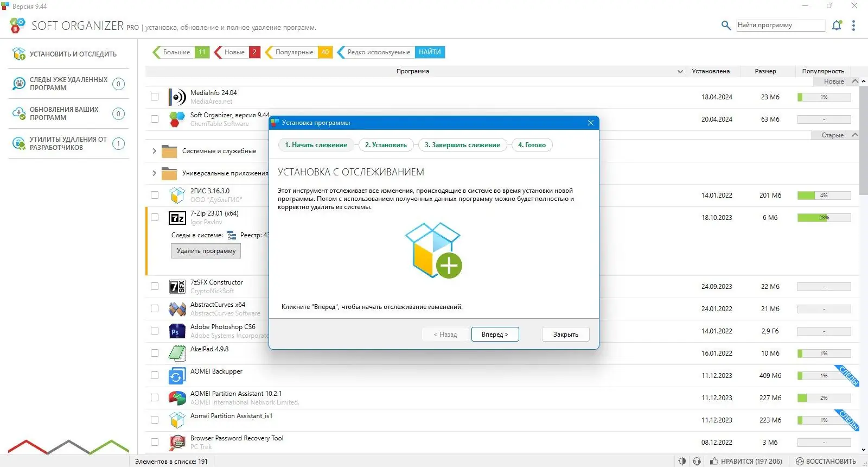Screen dimensions: 868x467
Task: Collapse the Новые section chevron
Action: (x=855, y=81)
